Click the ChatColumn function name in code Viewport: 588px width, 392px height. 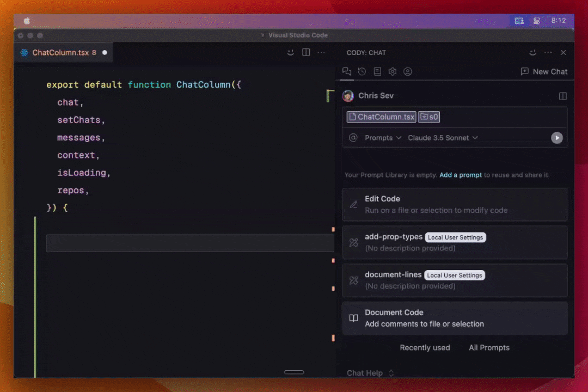[x=203, y=85]
